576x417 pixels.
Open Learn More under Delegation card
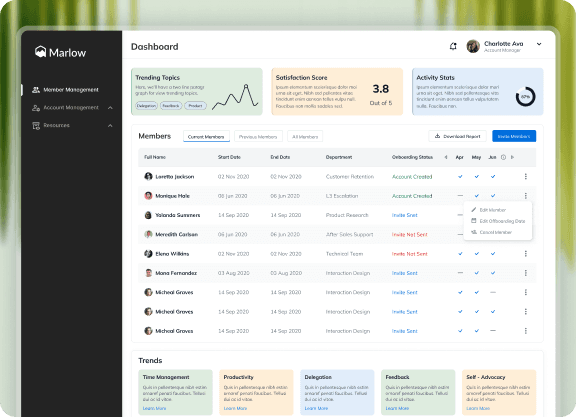tap(316, 409)
